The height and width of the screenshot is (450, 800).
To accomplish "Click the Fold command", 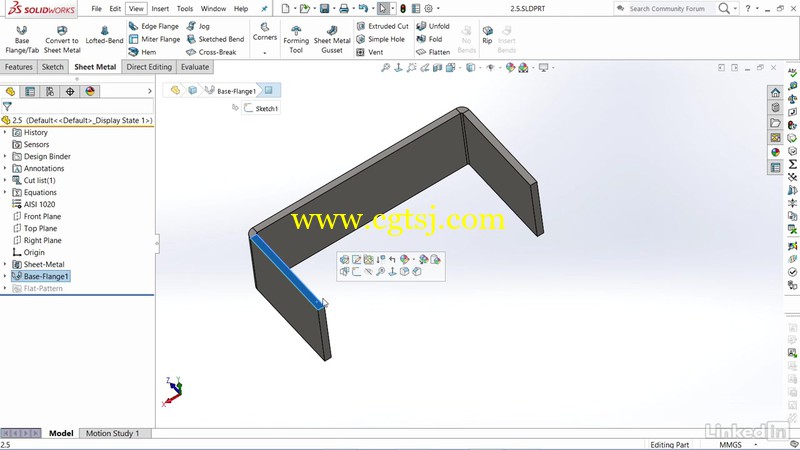I will tap(429, 39).
